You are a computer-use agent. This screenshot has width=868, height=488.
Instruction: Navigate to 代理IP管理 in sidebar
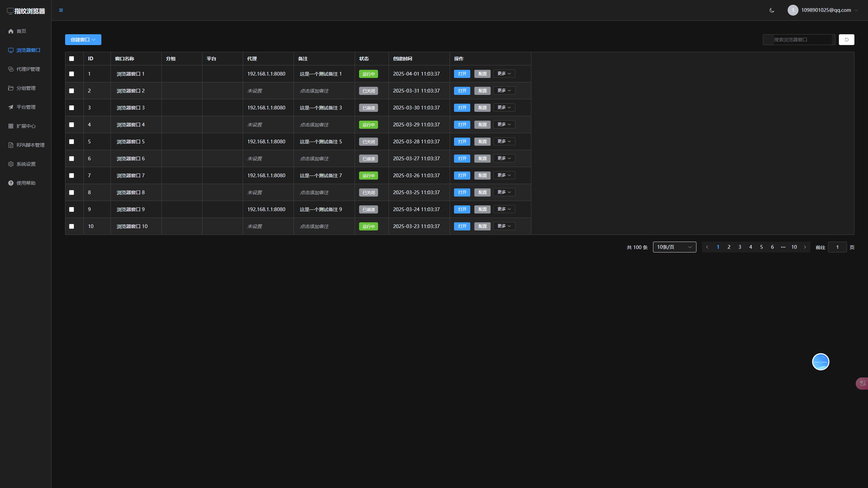[x=28, y=69]
